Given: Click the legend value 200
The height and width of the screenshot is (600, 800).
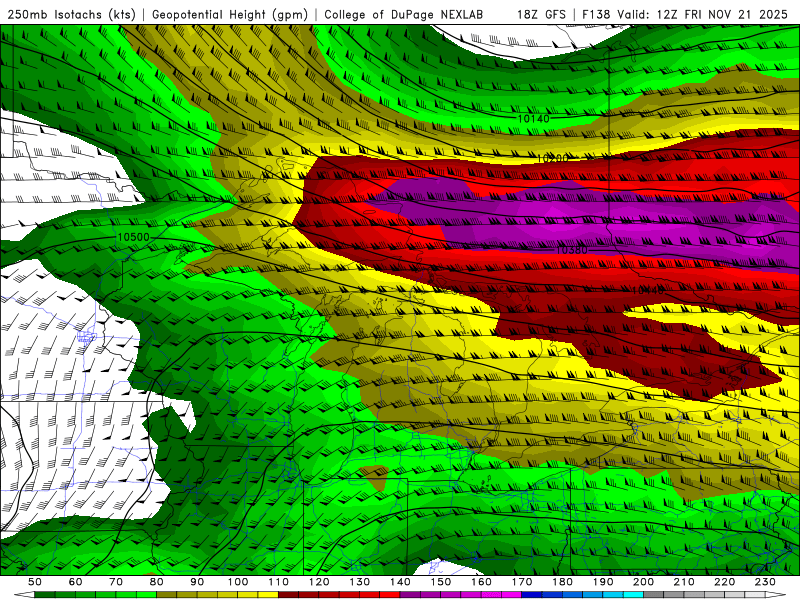Looking at the screenshot, I should pos(643,582).
